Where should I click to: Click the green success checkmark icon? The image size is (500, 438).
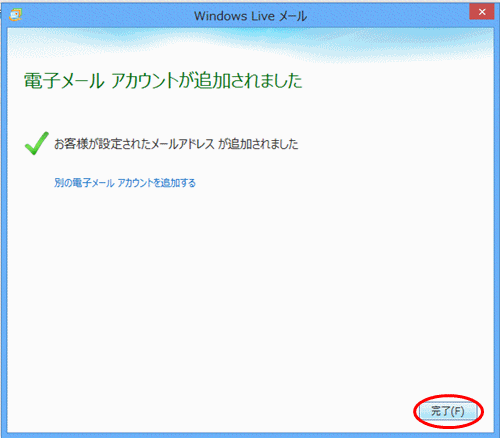tap(37, 143)
